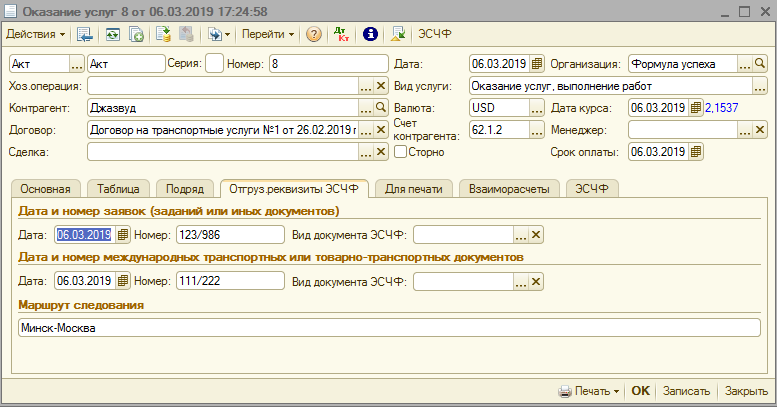The height and width of the screenshot is (407, 777).
Task: Click the second Акт text field
Action: [126, 64]
